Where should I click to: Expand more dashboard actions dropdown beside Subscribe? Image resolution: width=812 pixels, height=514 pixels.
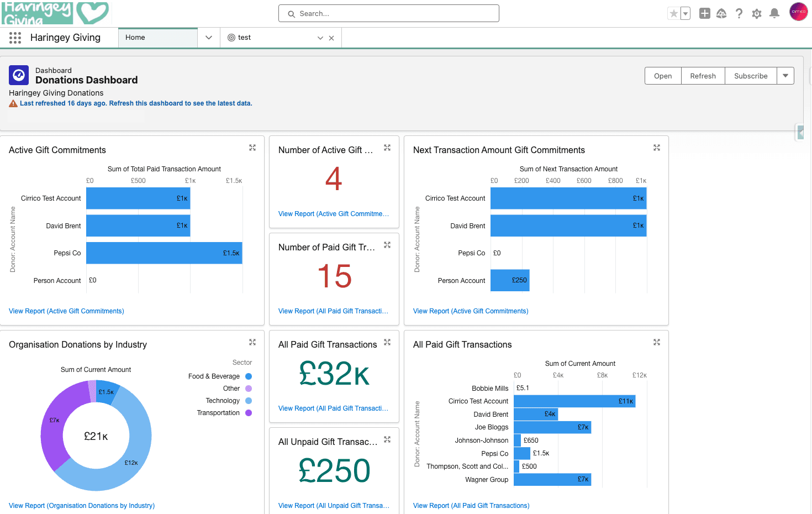pos(785,76)
